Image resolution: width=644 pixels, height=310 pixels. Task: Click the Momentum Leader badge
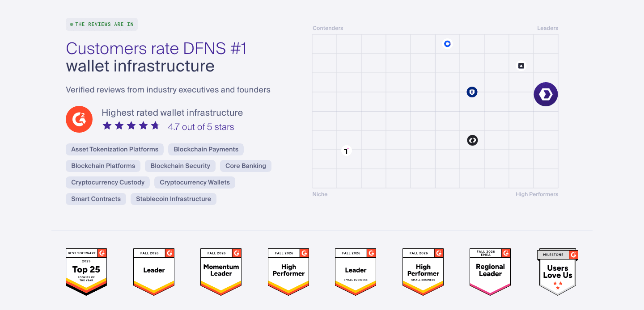(221, 272)
